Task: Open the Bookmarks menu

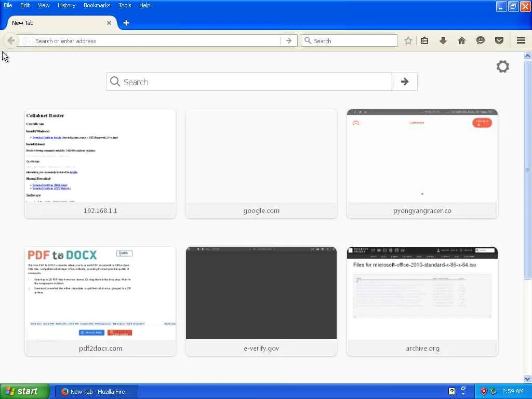Action: click(x=97, y=5)
